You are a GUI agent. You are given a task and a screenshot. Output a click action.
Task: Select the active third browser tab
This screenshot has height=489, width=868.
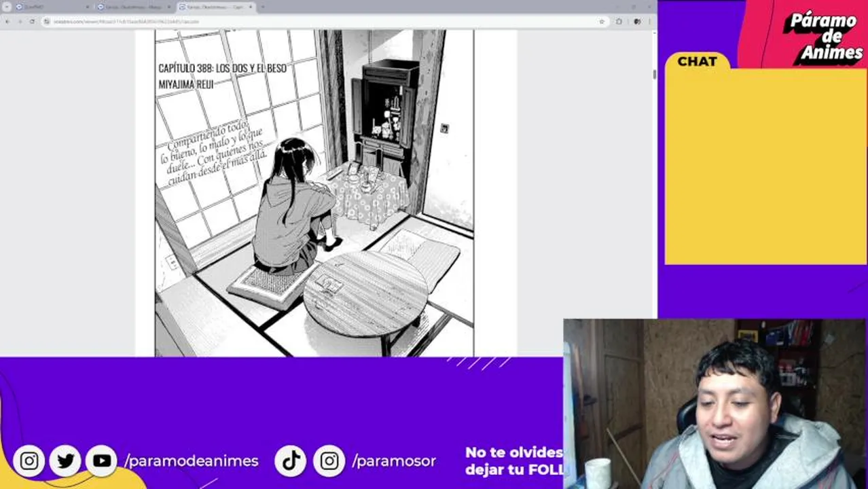coord(216,7)
